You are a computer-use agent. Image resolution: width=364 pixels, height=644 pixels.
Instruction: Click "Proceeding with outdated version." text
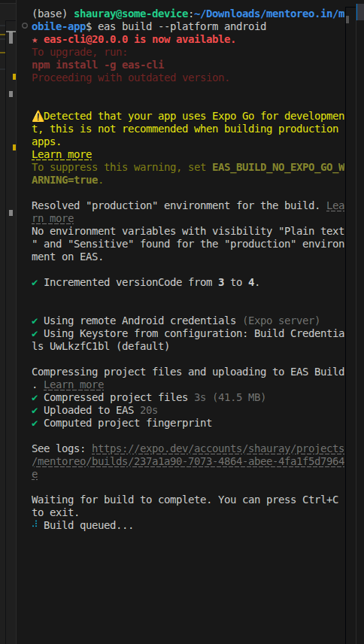tap(131, 77)
